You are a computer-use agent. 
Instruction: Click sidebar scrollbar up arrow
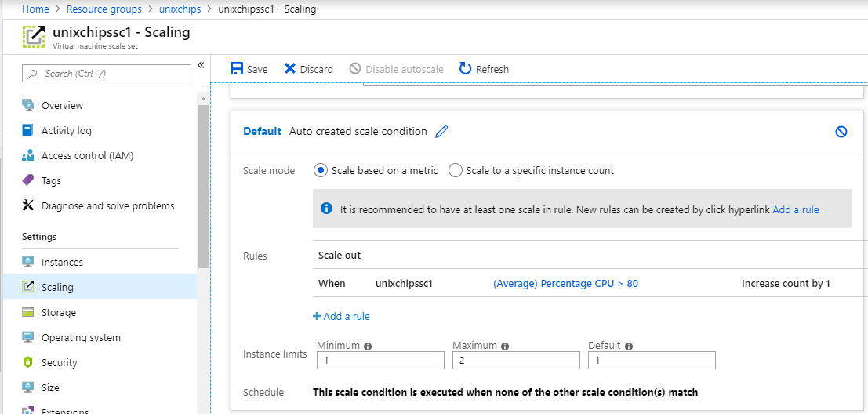coord(203,99)
